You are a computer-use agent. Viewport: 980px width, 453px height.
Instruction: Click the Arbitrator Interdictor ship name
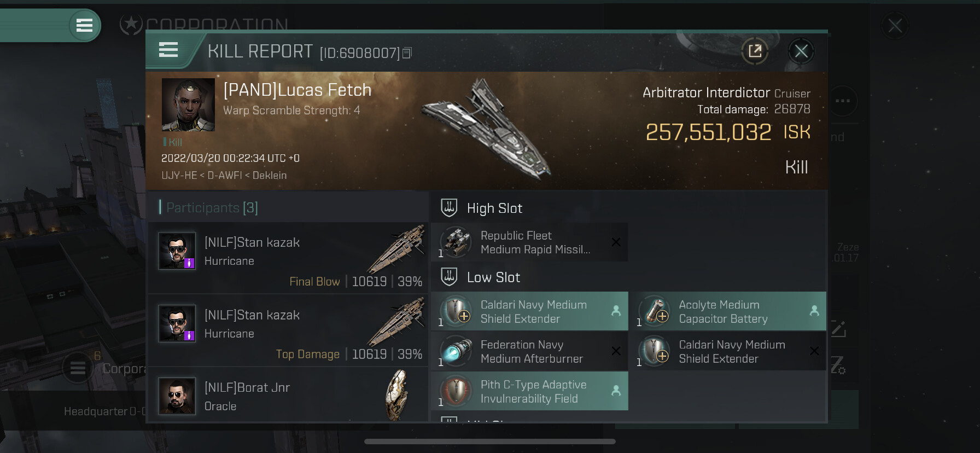706,92
